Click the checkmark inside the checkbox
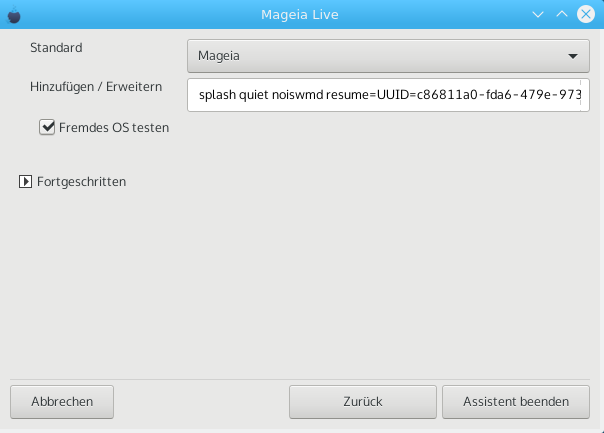Image resolution: width=604 pixels, height=433 pixels. click(x=47, y=126)
